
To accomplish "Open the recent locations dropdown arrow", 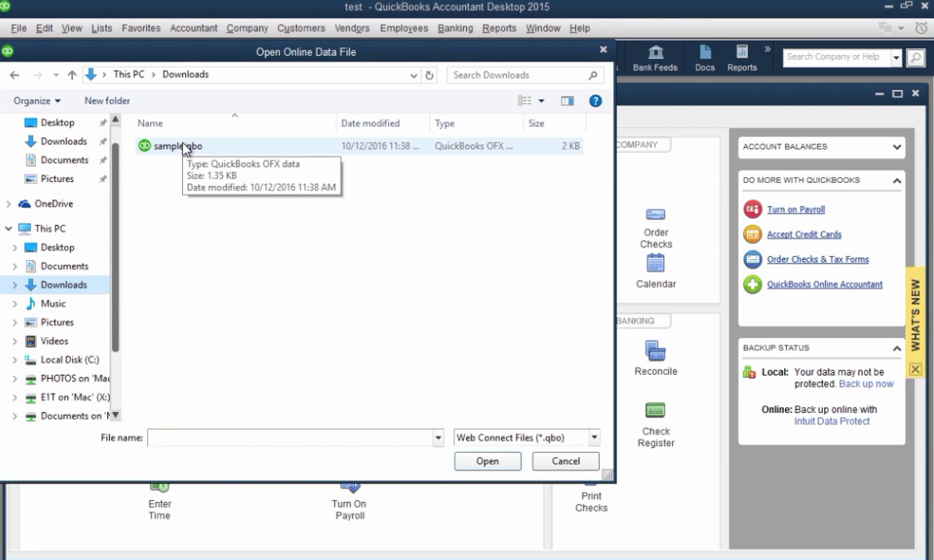I will (56, 75).
